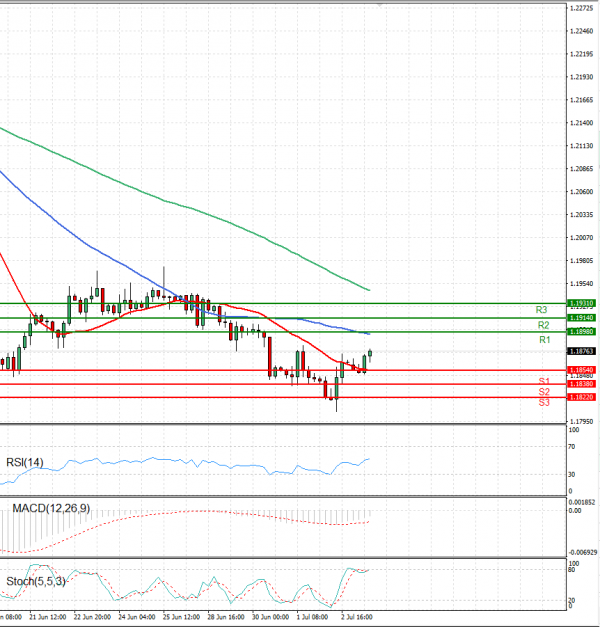Click the 1.21130 price axis value
This screenshot has width=600, height=627.
pos(582,146)
